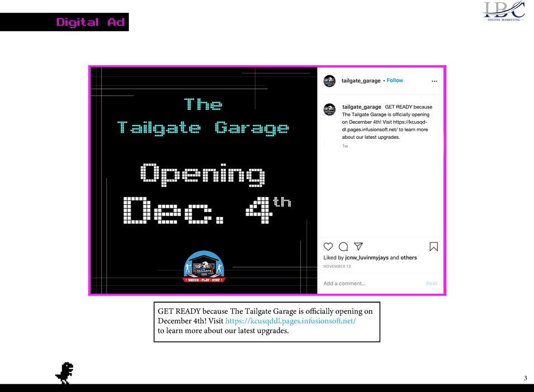Open the kcusqddl.pages.infusionsoft.net link below ad
This screenshot has height=392, width=534.
tap(291, 321)
